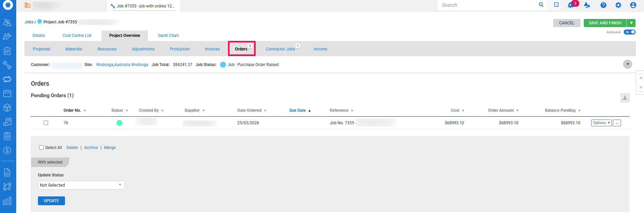
Task: Open the Contractor Jobs sub-tab
Action: 280,49
